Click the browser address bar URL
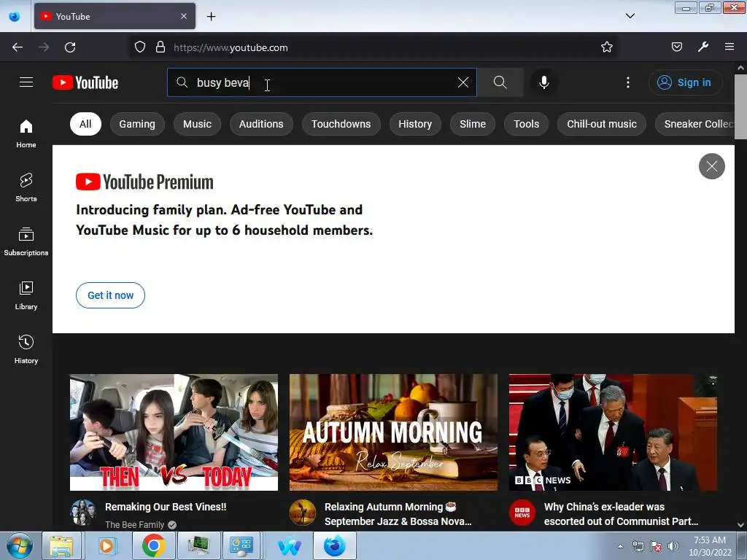 click(231, 47)
